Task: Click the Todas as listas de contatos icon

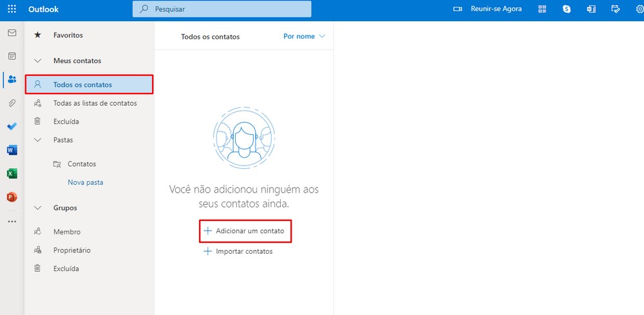Action: tap(37, 103)
